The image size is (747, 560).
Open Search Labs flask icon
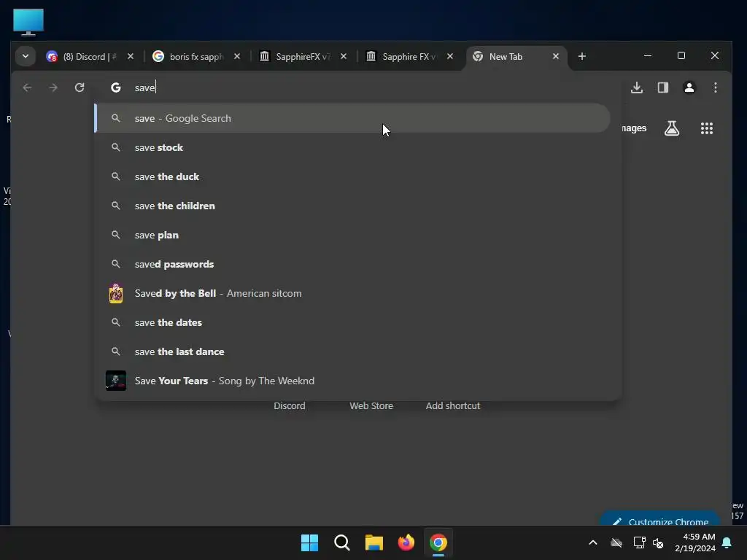(672, 128)
